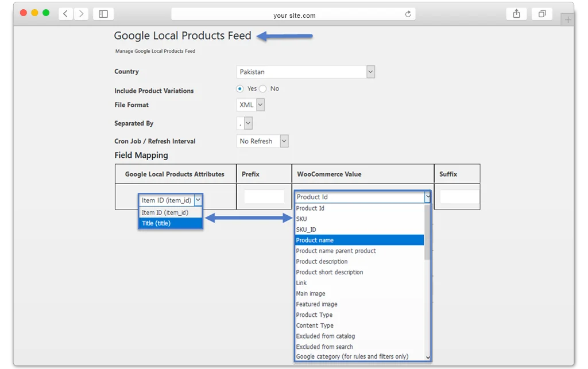588x369 pixels.
Task: Select Product Type option
Action: [x=359, y=315]
